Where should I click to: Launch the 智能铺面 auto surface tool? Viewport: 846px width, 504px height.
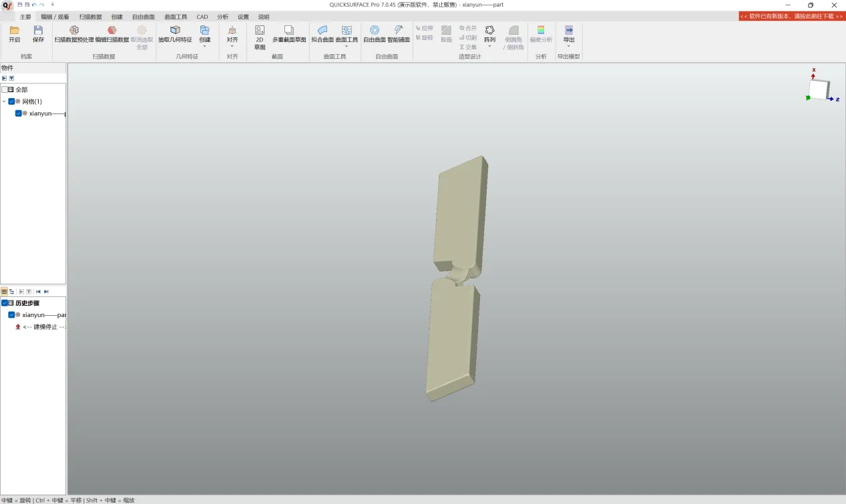399,31
